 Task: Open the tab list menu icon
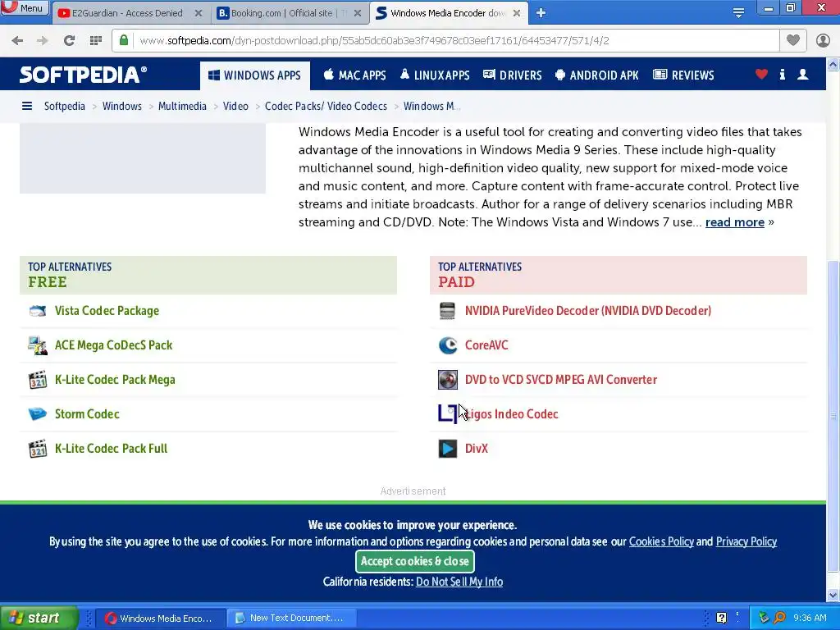pos(738,13)
